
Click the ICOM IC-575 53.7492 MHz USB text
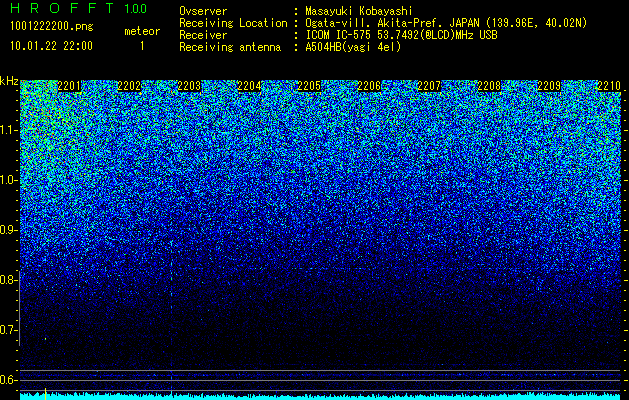click(402, 35)
